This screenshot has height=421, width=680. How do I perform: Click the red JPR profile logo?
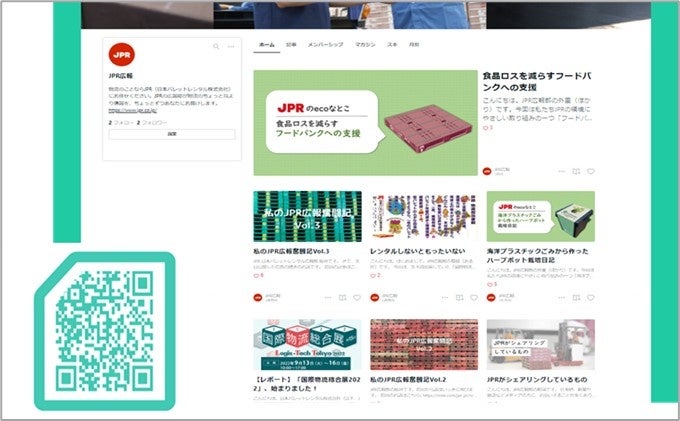121,55
